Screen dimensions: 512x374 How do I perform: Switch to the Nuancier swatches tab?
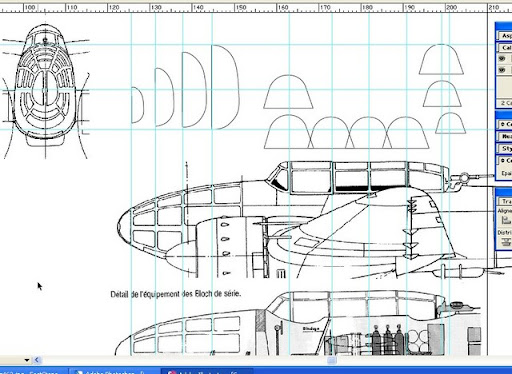click(506, 136)
